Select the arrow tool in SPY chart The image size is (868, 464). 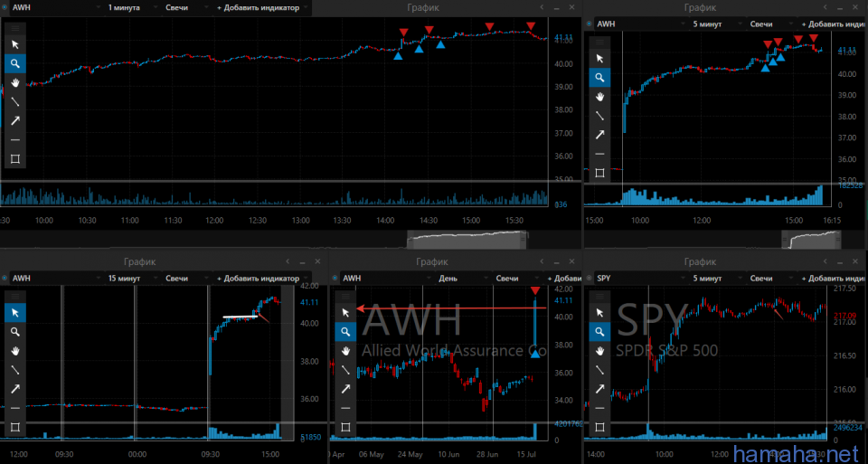click(x=599, y=389)
